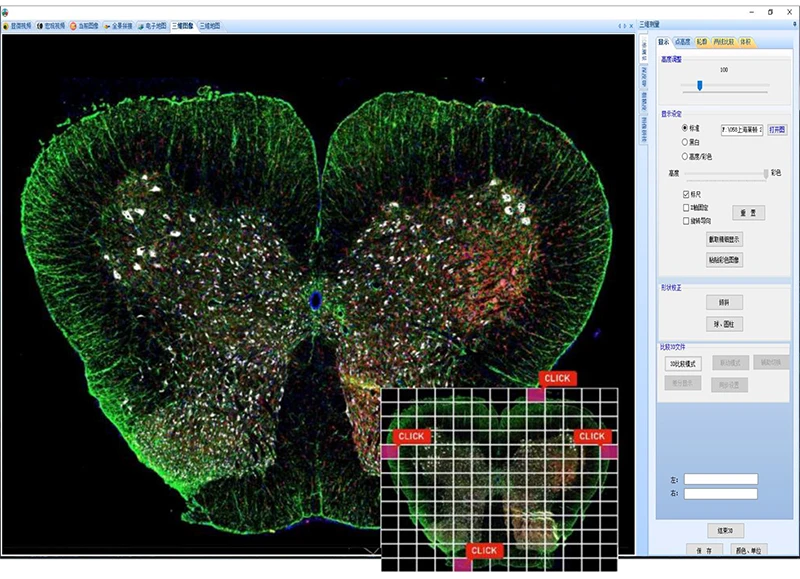Click the icon on the 全景拼接 tab

(x=107, y=25)
